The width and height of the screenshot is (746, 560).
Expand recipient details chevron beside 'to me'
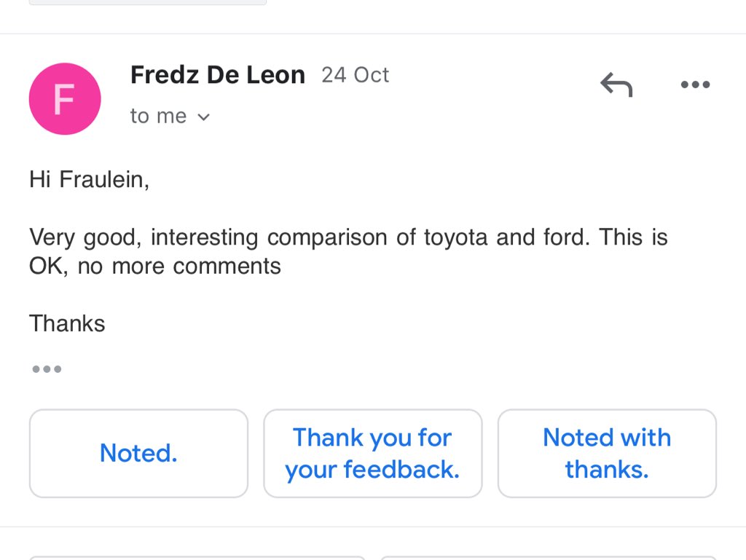coord(204,117)
